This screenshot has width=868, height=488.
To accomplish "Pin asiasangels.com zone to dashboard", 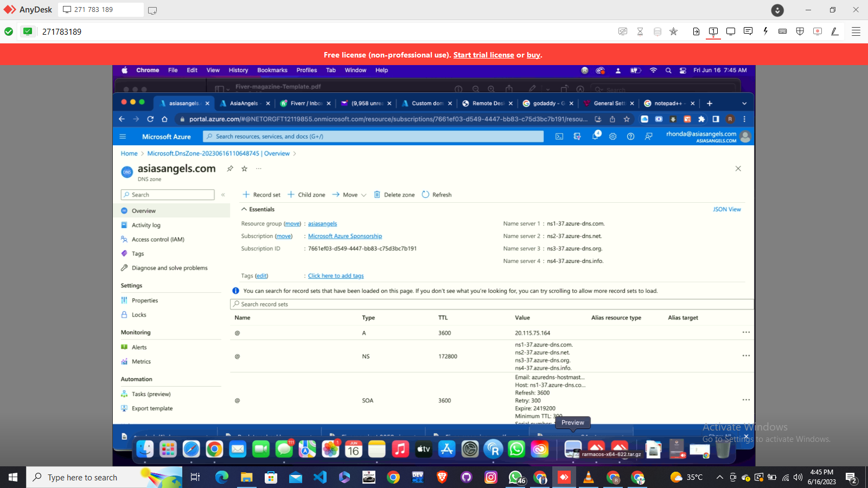I will click(x=230, y=169).
